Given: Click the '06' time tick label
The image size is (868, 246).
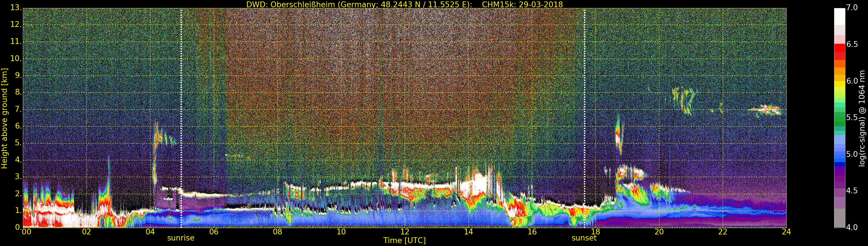Looking at the screenshot, I should point(214,232).
